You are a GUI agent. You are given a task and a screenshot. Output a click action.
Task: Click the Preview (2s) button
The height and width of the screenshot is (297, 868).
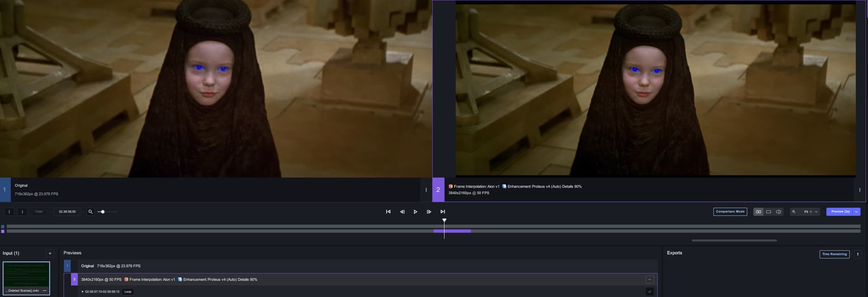[x=840, y=212]
